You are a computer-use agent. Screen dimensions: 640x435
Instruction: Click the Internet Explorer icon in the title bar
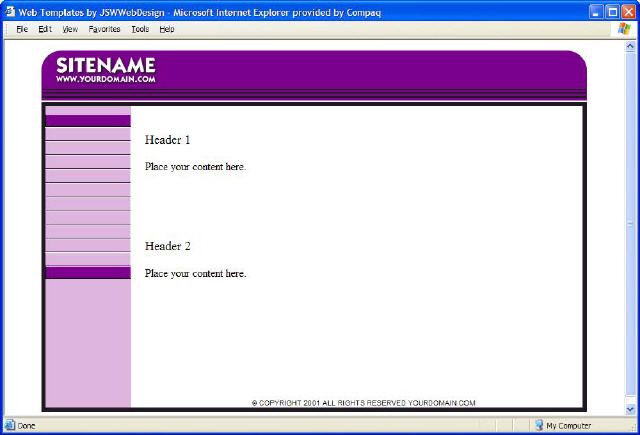(9, 10)
